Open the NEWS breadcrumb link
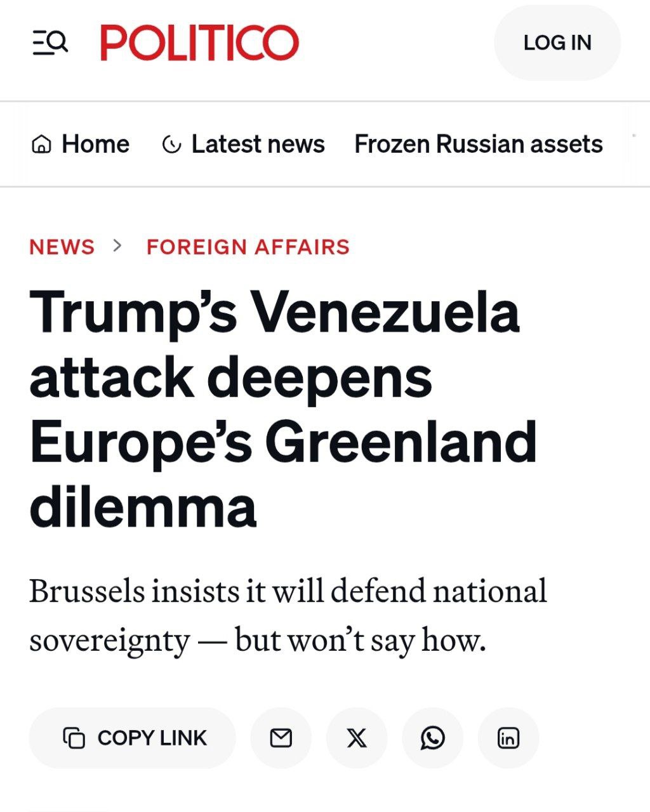 tap(62, 247)
